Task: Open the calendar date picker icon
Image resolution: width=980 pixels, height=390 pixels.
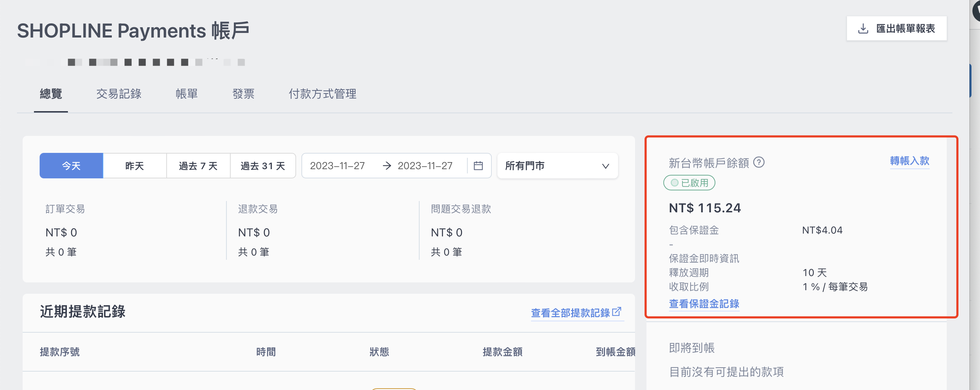Action: coord(478,166)
